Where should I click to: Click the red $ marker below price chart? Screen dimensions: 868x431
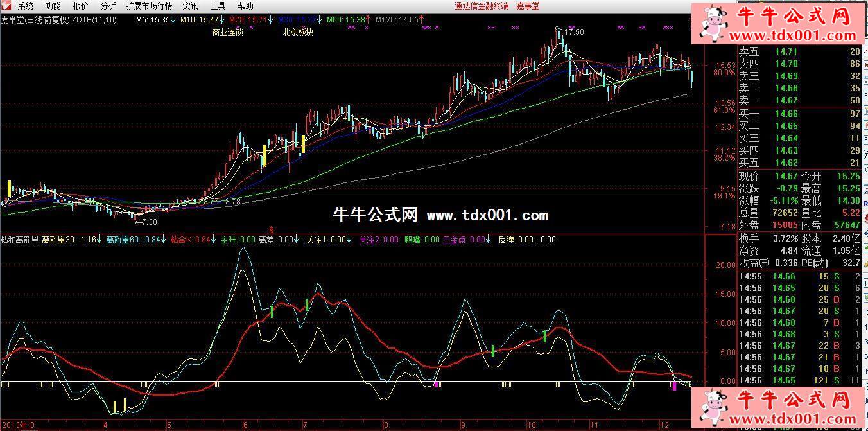point(272,229)
